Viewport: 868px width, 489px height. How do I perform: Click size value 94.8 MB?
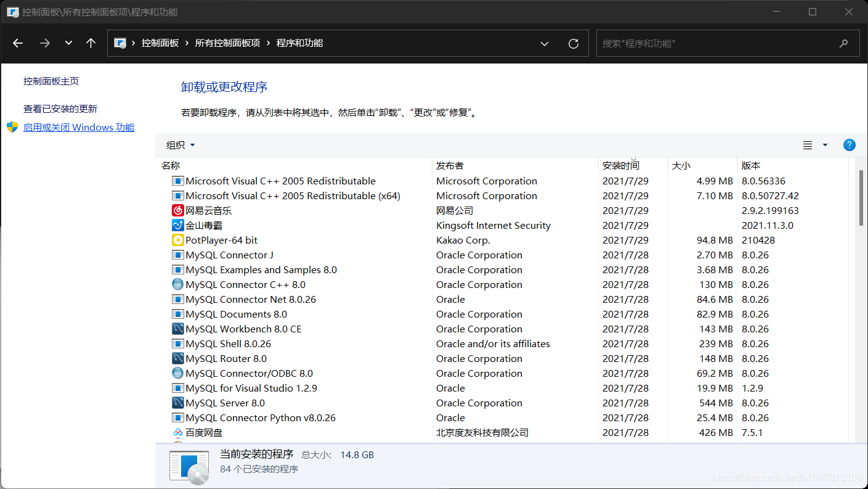[x=715, y=240]
